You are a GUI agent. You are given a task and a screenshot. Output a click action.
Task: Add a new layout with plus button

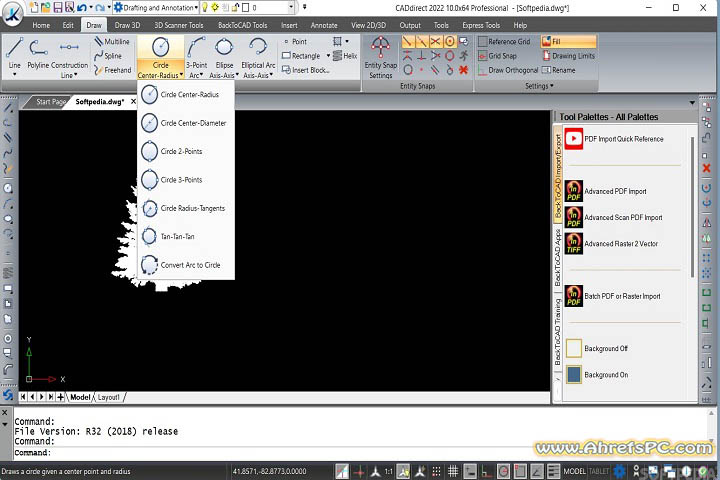[60, 397]
